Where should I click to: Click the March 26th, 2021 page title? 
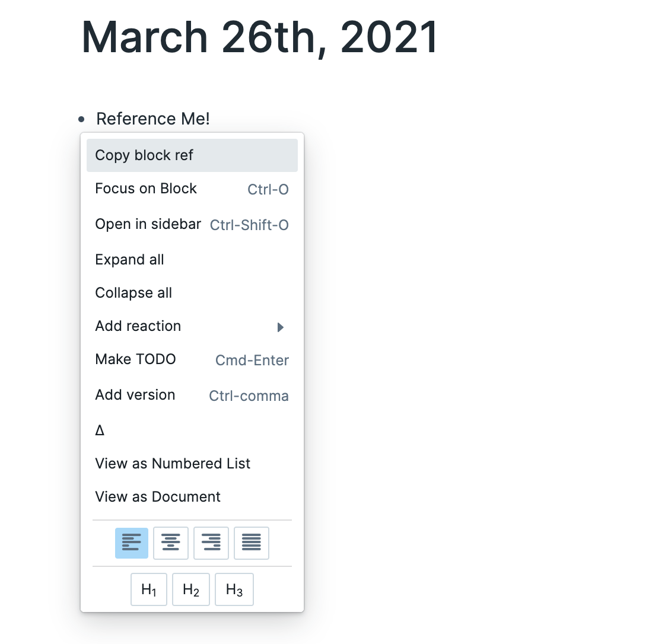259,37
